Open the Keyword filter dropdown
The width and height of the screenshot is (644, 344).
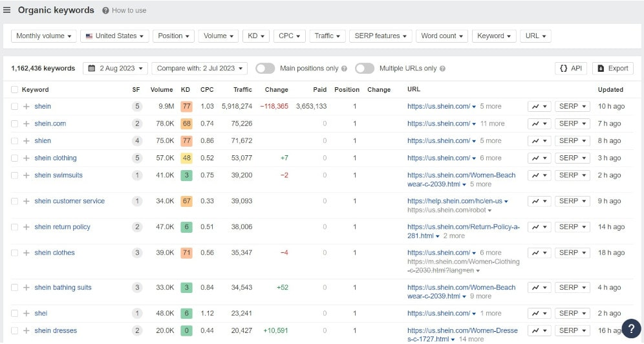[494, 36]
